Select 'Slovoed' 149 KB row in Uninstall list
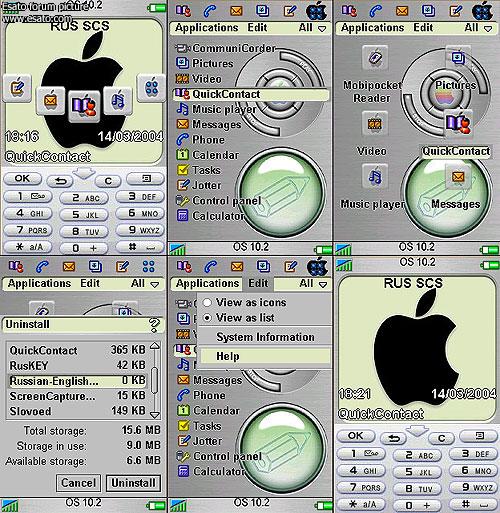 (x=77, y=411)
